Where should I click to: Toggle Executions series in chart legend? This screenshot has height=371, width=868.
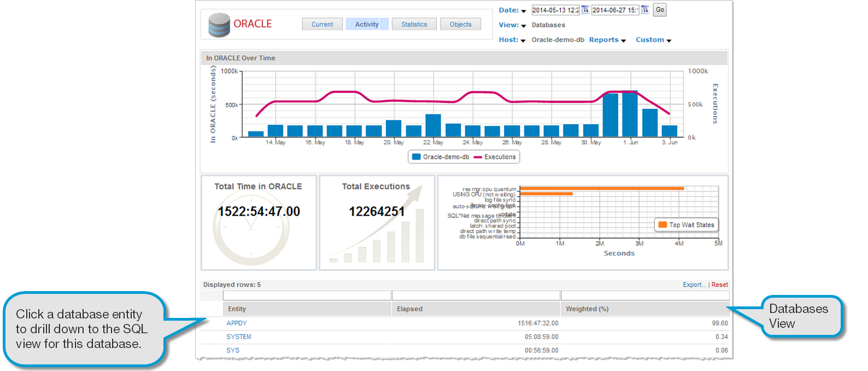(495, 157)
